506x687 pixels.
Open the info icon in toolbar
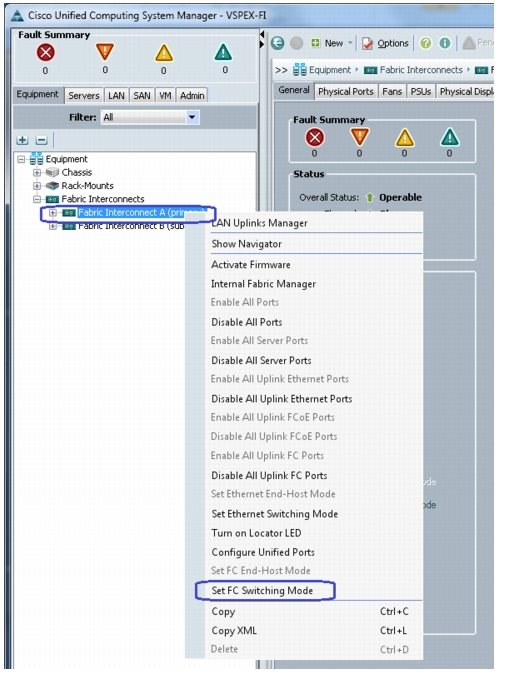[445, 43]
